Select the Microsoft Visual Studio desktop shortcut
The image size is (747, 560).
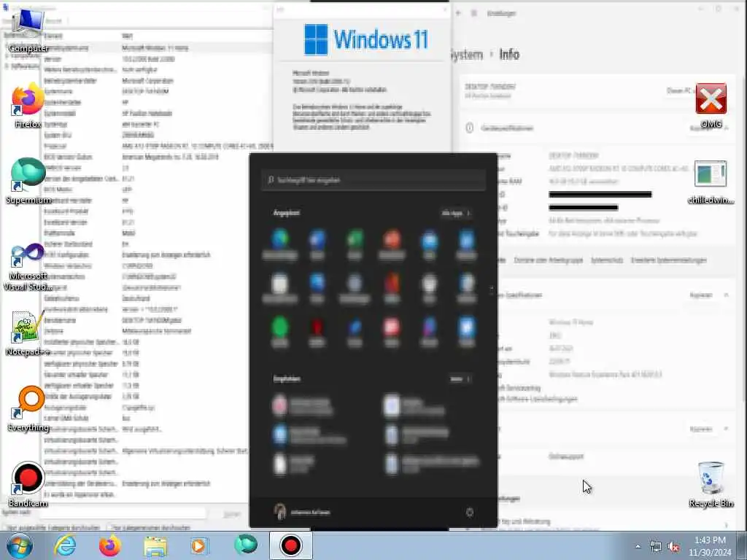tap(28, 267)
